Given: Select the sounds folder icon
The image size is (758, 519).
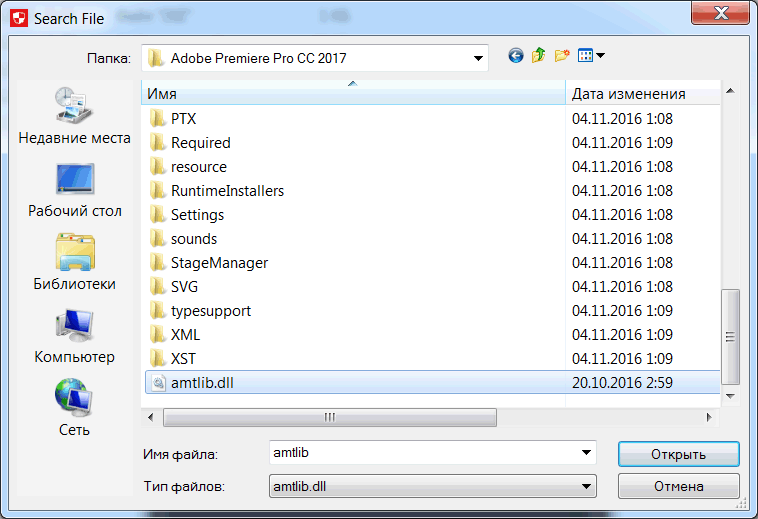Looking at the screenshot, I should tap(157, 239).
